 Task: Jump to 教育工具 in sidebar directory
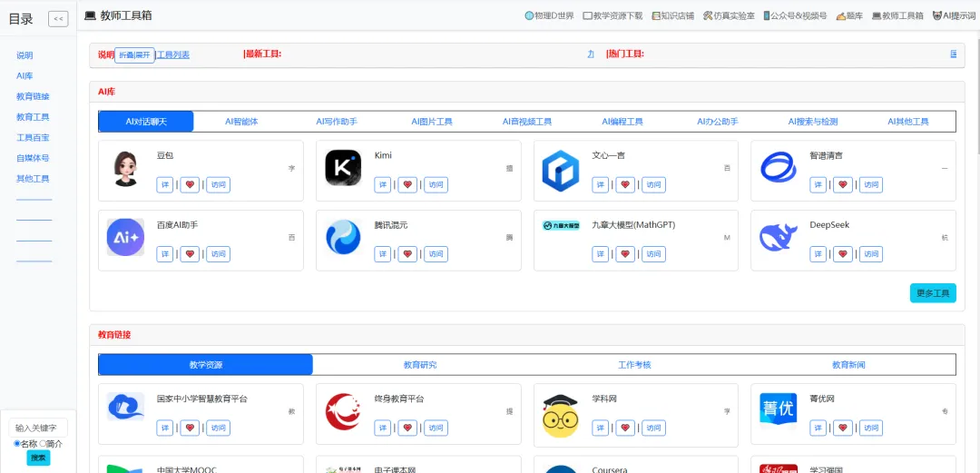click(33, 117)
